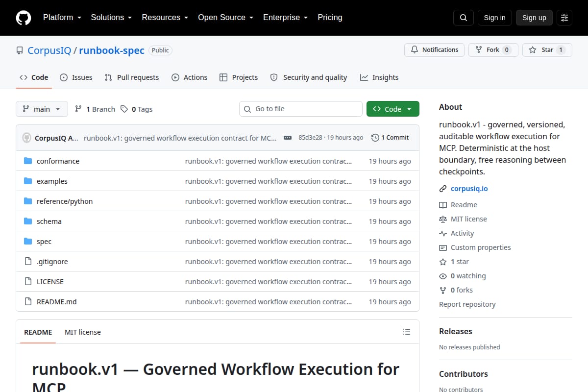Screen dimensions: 588x392
Task: Click the book icon next to Readme
Action: pyautogui.click(x=443, y=205)
